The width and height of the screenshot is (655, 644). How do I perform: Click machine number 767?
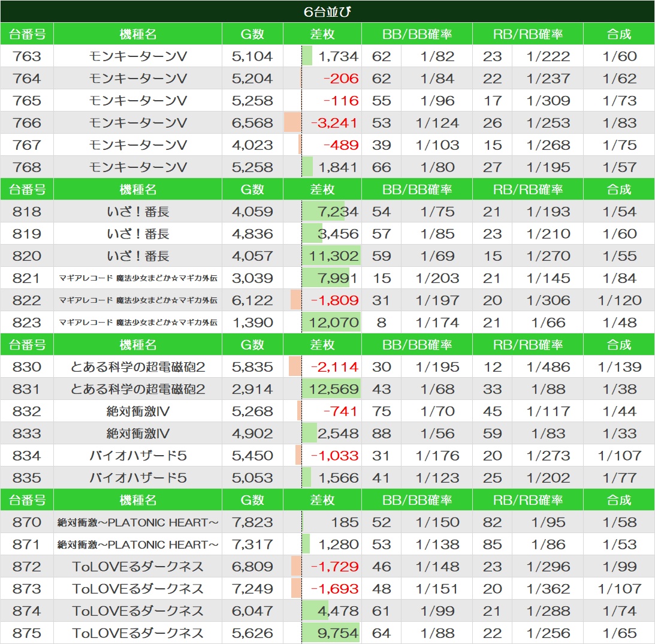[27, 145]
